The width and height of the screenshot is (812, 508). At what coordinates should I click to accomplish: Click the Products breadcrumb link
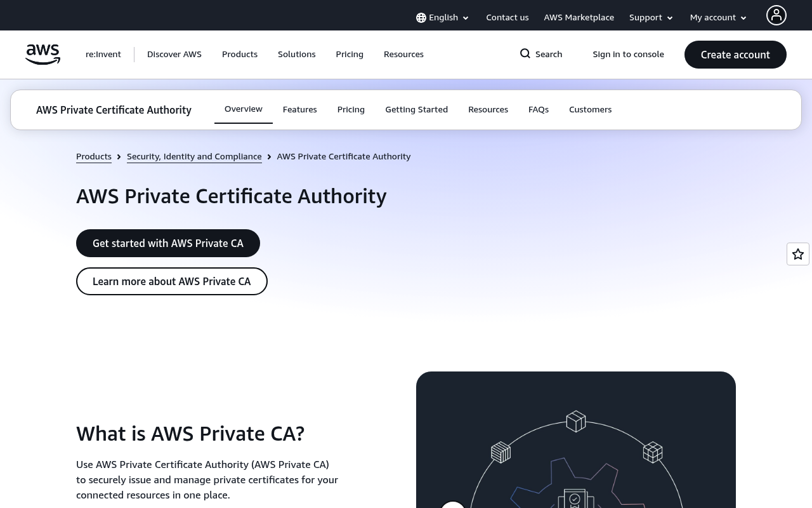point(94,157)
